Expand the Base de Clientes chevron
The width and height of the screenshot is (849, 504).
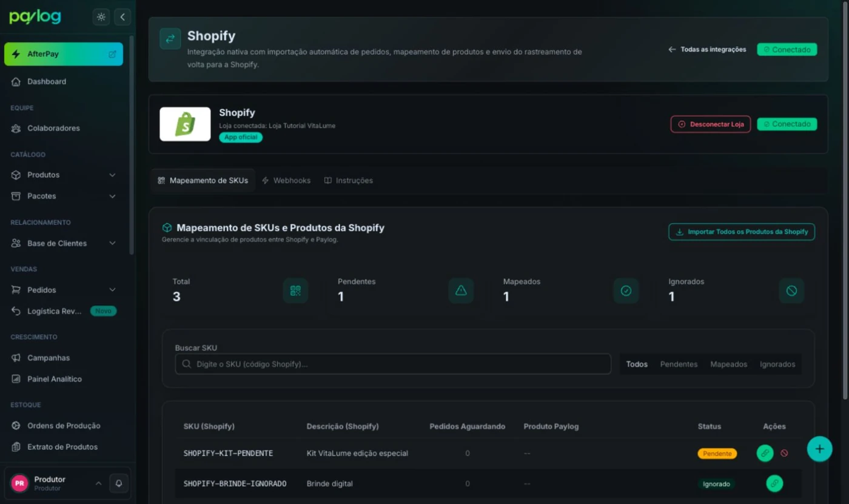pos(112,243)
